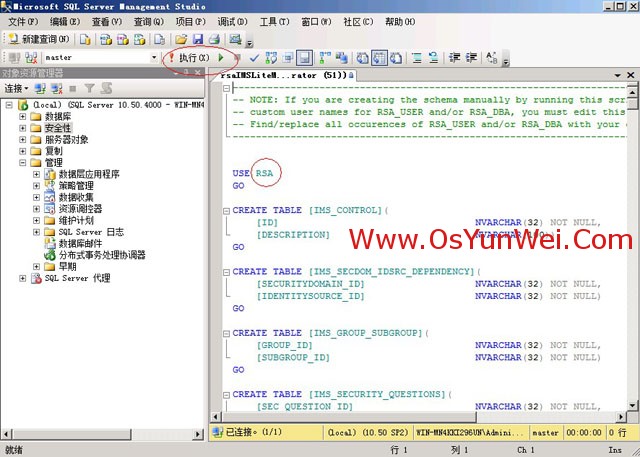The width and height of the screenshot is (640, 457).
Task: Click the Database Engine Query icon
Action: coord(85,39)
